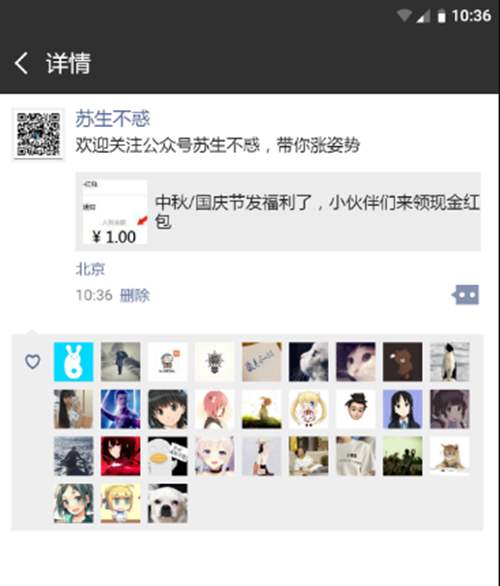
Task: Open the 北京 location link
Action: click(x=90, y=269)
